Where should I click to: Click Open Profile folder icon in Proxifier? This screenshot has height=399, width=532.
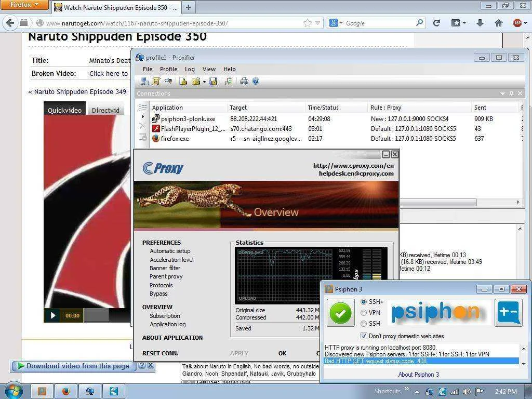[196, 82]
